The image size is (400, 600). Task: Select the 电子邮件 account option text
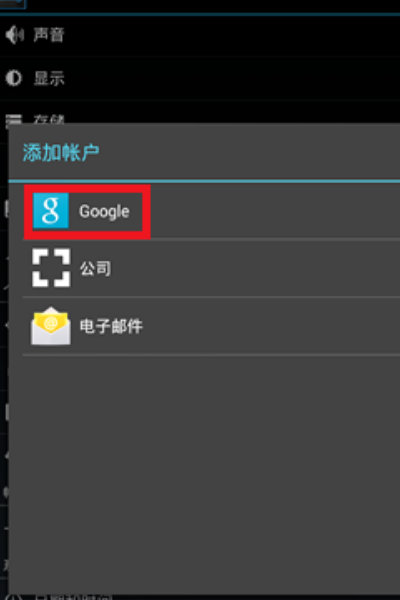click(x=111, y=326)
